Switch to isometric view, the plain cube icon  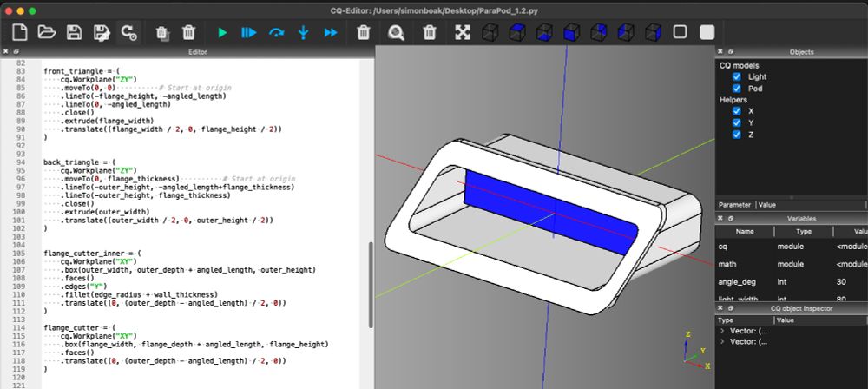coord(490,32)
